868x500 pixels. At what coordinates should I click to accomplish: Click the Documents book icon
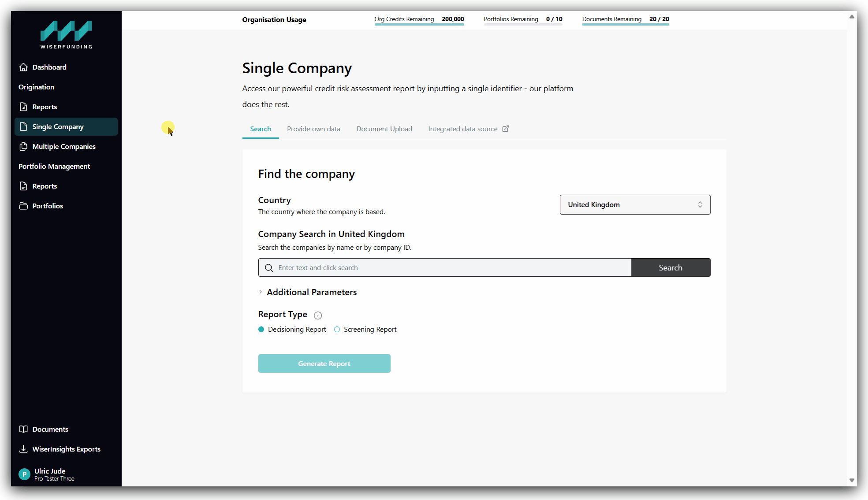click(23, 429)
